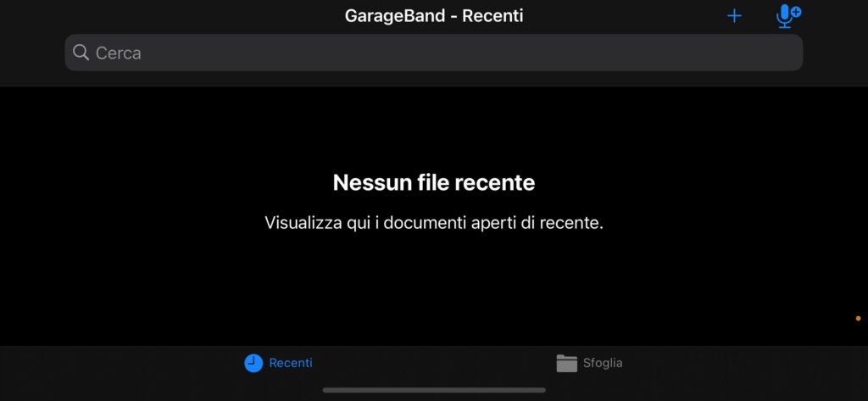Click the 'GarageBand - Recenti' title

434,15
